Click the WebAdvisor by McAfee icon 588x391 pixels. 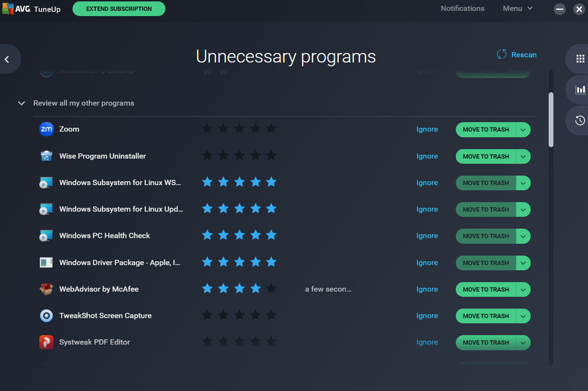[46, 289]
